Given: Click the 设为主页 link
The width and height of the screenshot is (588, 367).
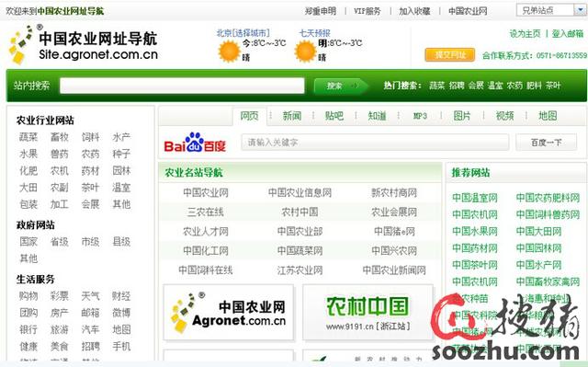Looking at the screenshot, I should 525,34.
